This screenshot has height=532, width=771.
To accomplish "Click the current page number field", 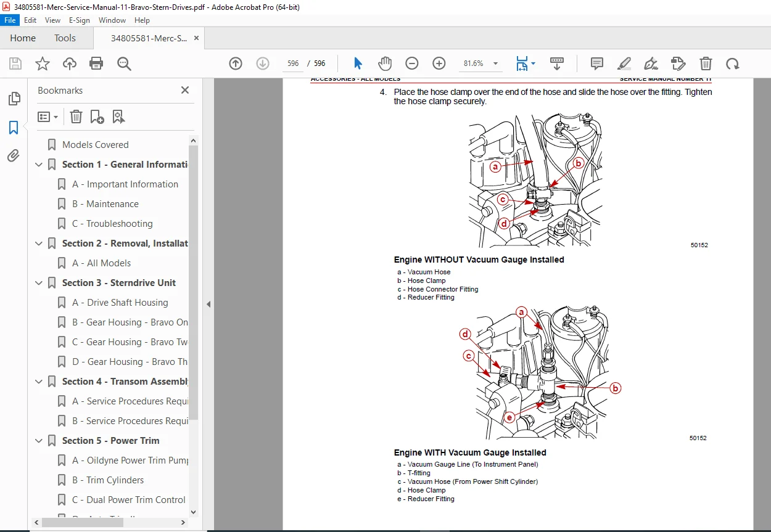I will 293,63.
